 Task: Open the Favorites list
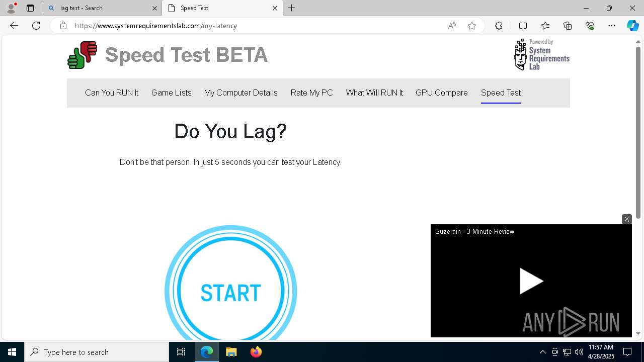pos(545,26)
